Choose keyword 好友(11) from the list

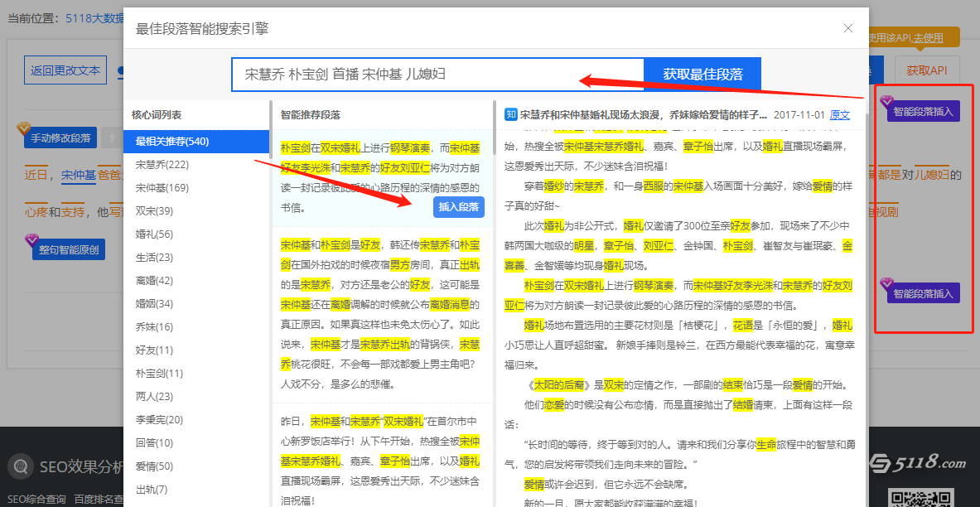[x=154, y=350]
